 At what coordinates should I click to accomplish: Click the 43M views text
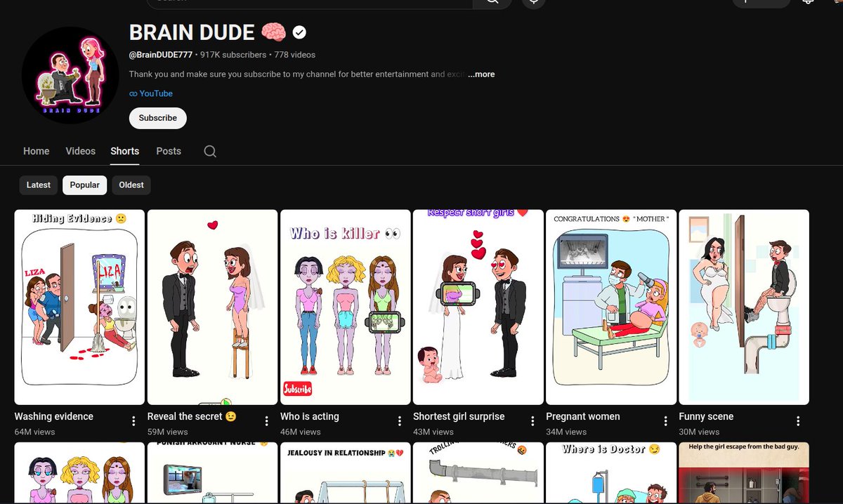click(x=433, y=432)
